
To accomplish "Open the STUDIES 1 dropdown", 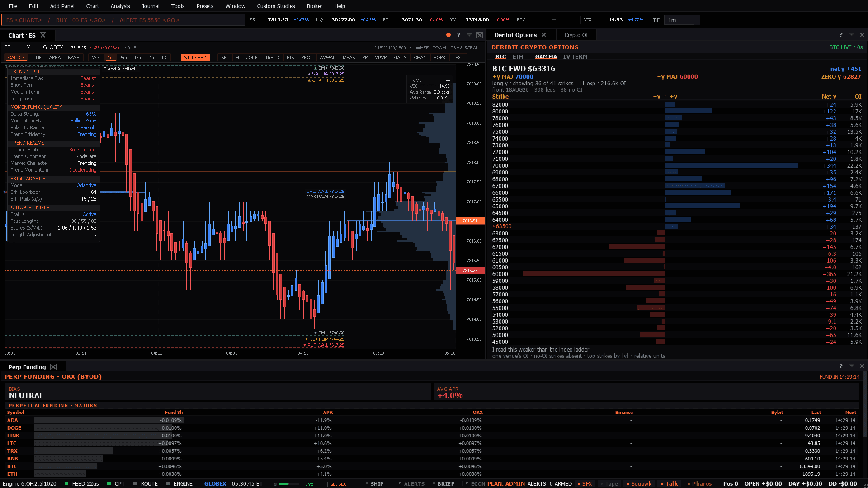I will point(196,57).
